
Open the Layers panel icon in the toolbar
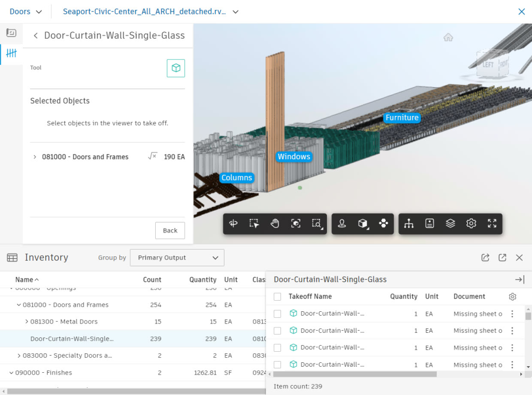tap(450, 223)
